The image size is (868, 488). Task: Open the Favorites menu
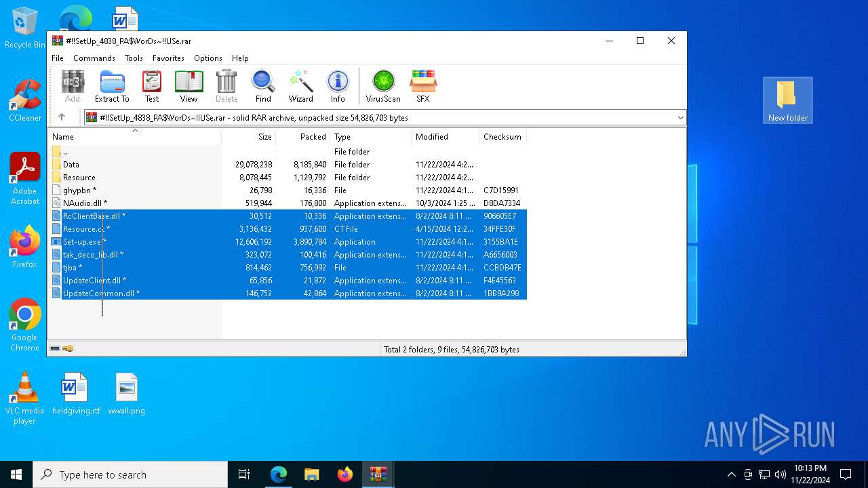tap(168, 58)
